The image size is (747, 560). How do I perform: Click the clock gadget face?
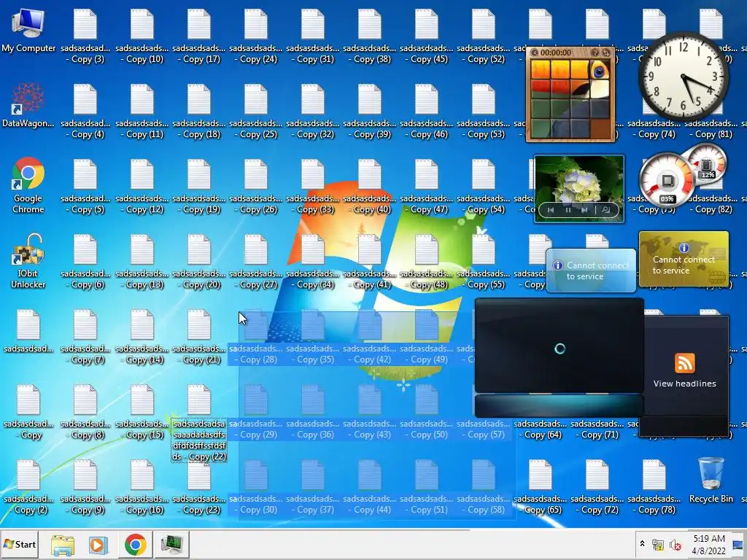[683, 76]
